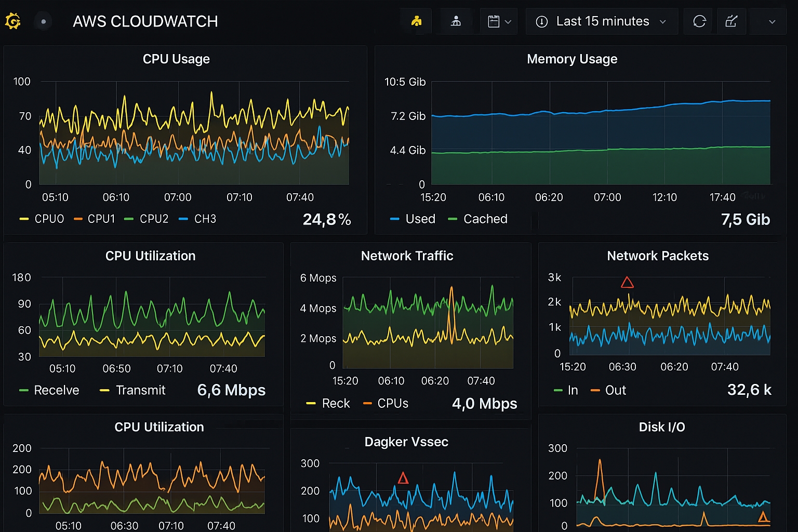Click the blue Used legend color swatch
This screenshot has width=798, height=532.
[x=395, y=219]
